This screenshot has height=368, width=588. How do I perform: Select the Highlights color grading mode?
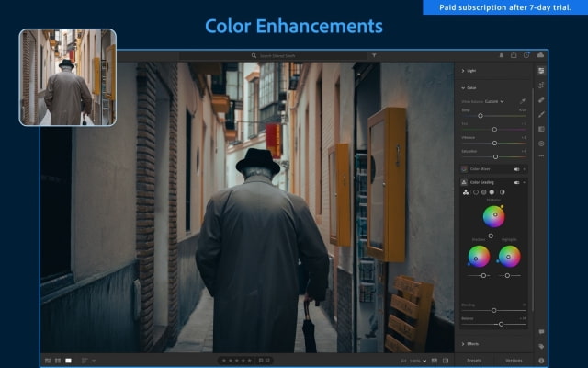point(493,192)
